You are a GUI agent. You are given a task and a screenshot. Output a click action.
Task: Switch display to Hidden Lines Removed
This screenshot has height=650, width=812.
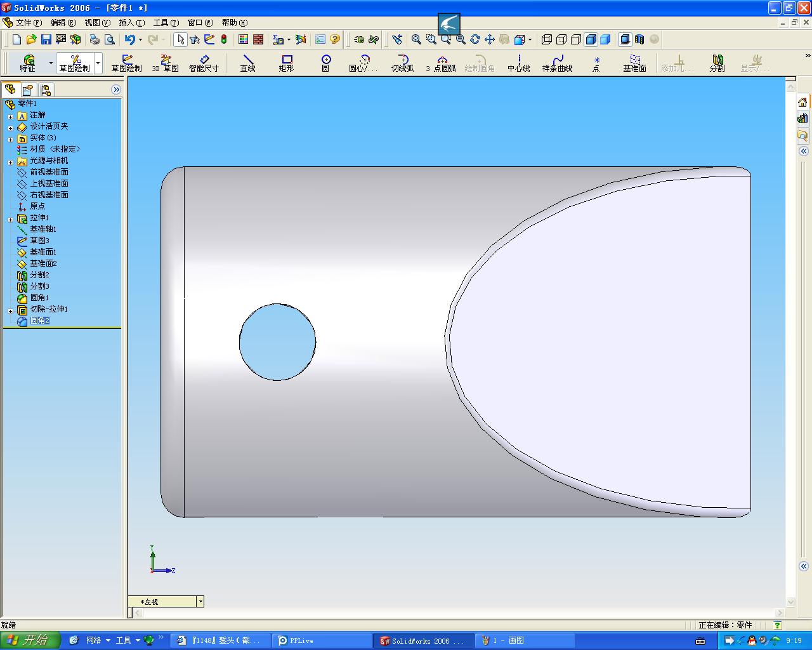tap(576, 39)
